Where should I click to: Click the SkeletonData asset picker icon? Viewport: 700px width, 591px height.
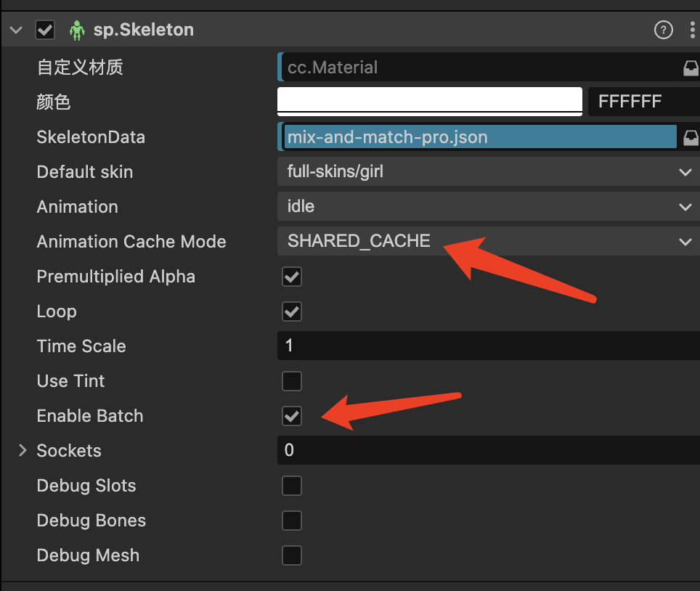tap(690, 137)
